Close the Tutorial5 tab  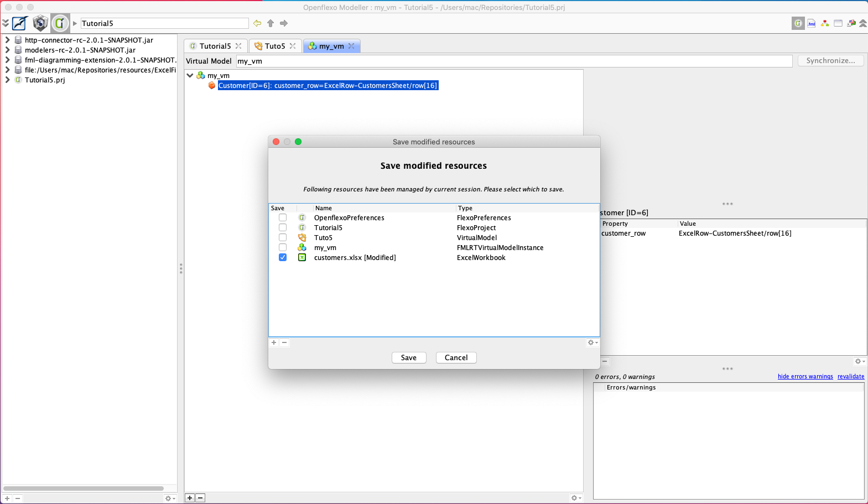point(238,46)
